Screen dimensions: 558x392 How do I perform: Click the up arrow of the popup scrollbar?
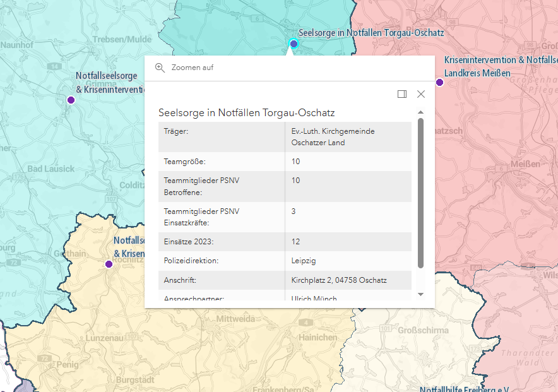click(422, 114)
